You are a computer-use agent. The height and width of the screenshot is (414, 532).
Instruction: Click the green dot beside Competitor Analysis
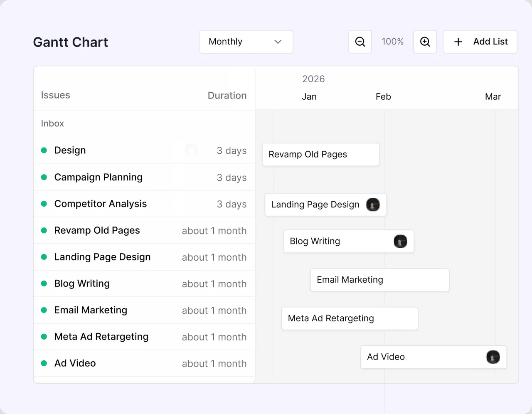click(44, 204)
